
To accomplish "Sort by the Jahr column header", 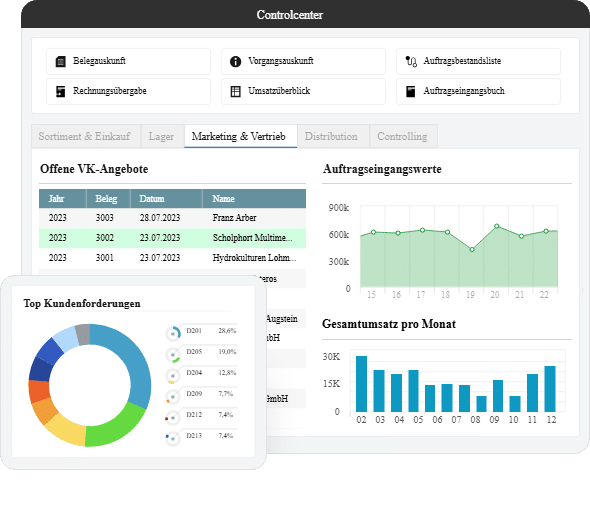I will coord(63,199).
